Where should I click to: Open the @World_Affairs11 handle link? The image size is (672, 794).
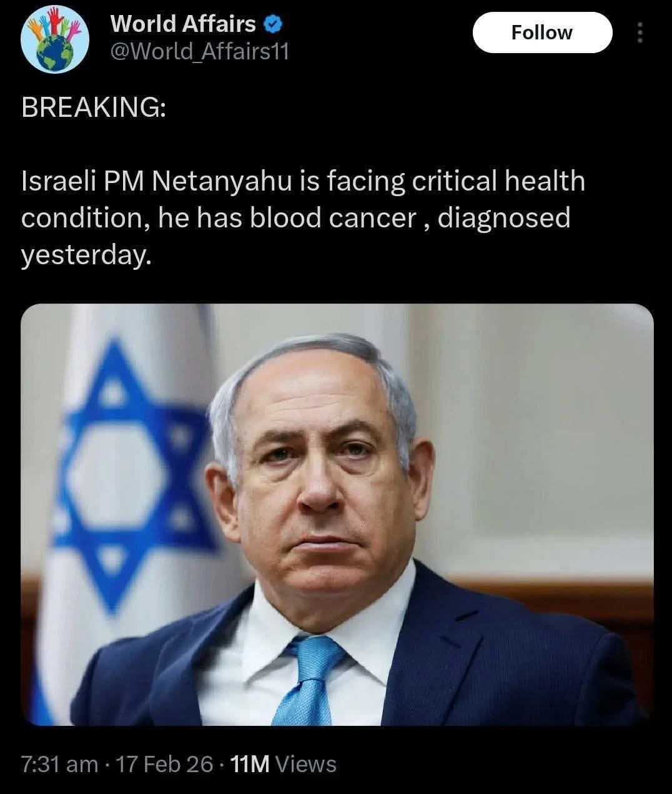coord(199,51)
